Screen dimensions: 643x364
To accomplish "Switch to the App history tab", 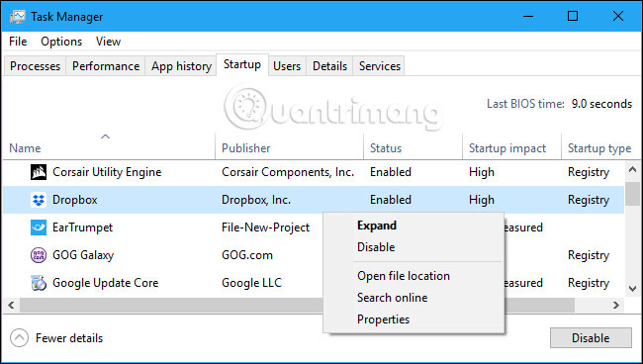I will click(x=181, y=66).
